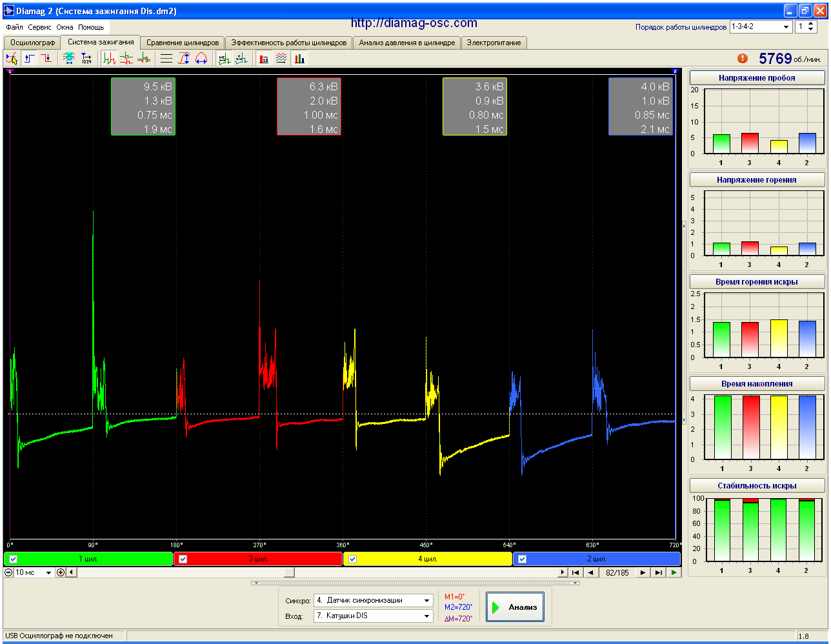Jump to last frame

(x=658, y=572)
